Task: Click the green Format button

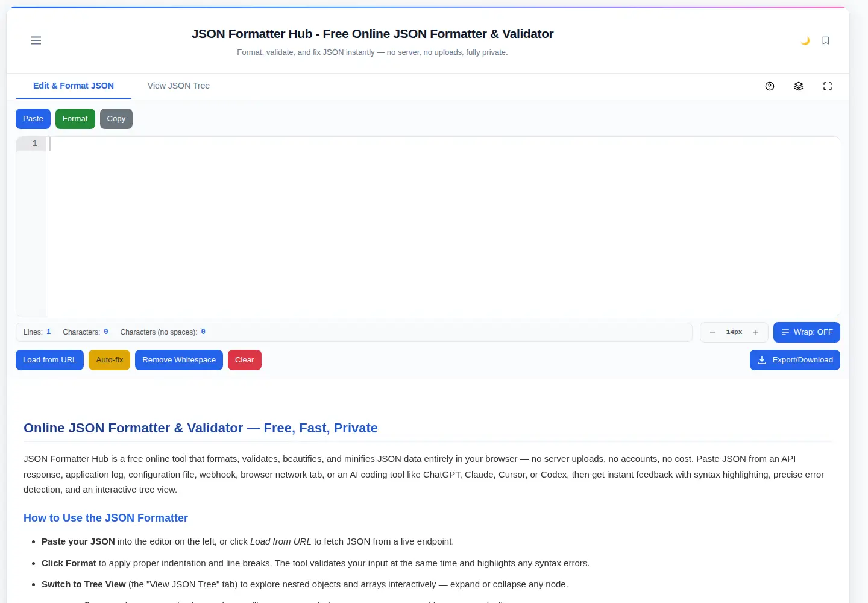Action: point(75,119)
